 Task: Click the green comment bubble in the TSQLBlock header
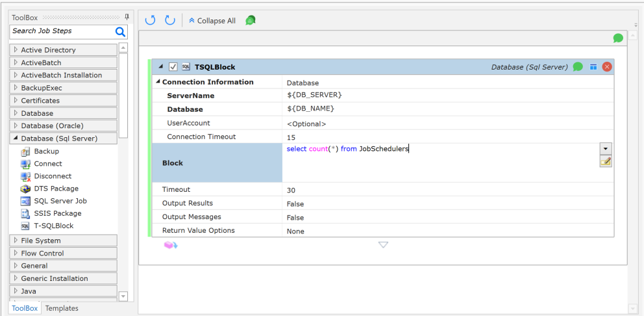coord(578,67)
